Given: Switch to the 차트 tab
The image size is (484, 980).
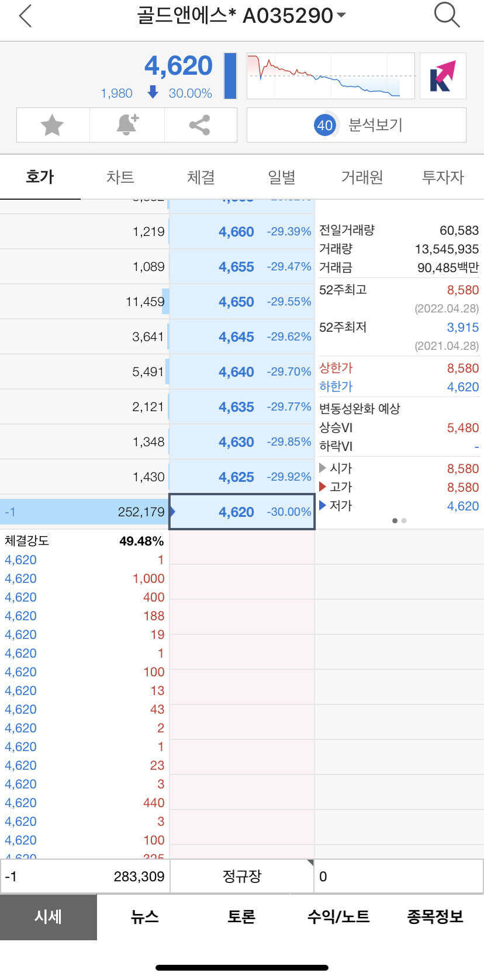Looking at the screenshot, I should (120, 177).
